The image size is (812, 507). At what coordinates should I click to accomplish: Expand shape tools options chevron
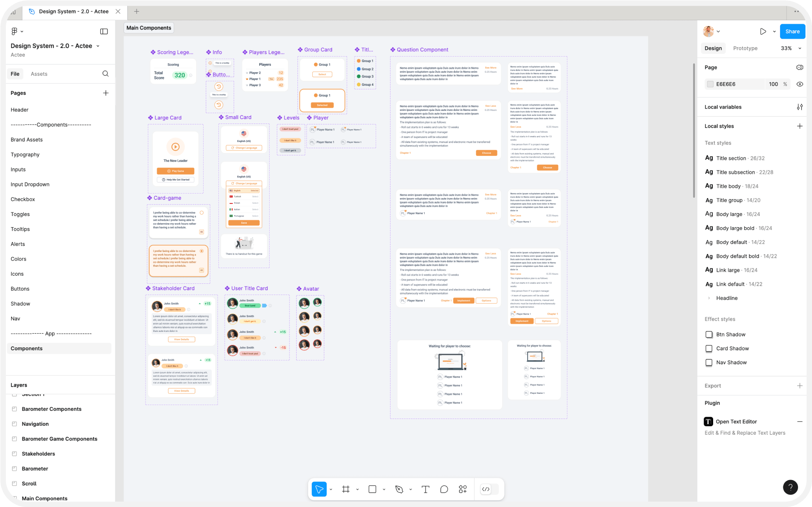(x=384, y=489)
